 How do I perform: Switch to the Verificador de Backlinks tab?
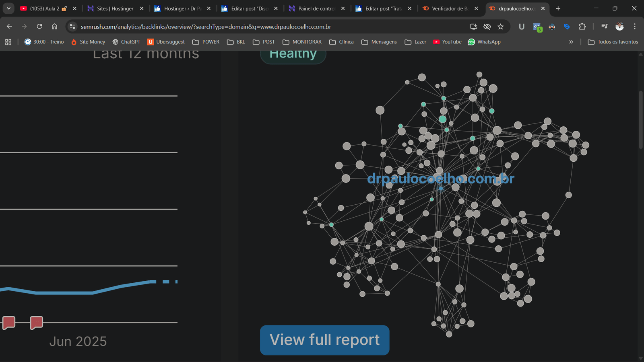click(x=450, y=8)
